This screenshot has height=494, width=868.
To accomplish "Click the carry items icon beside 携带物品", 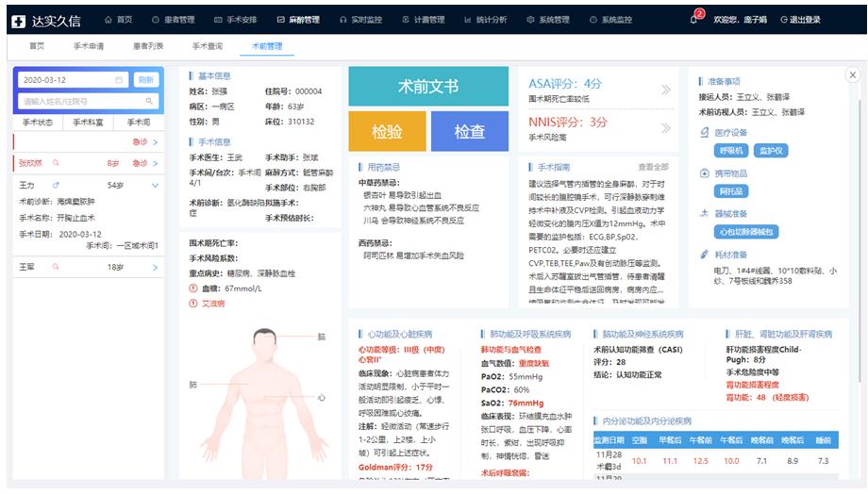I will coord(704,173).
